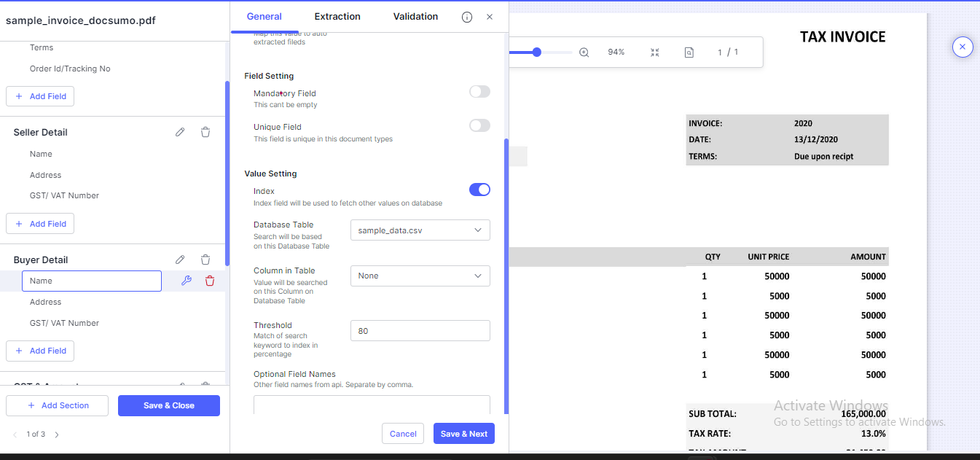Select the Terms field in the sidebar
980x460 pixels.
[42, 47]
